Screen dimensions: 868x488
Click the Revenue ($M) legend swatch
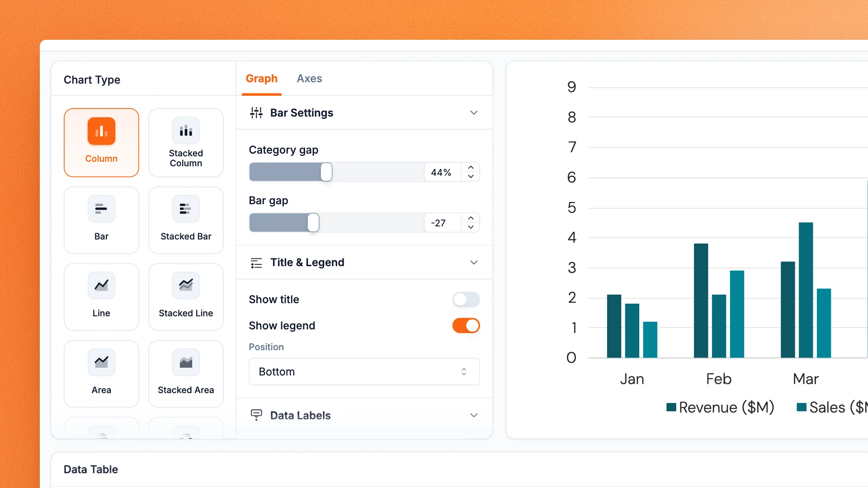671,407
